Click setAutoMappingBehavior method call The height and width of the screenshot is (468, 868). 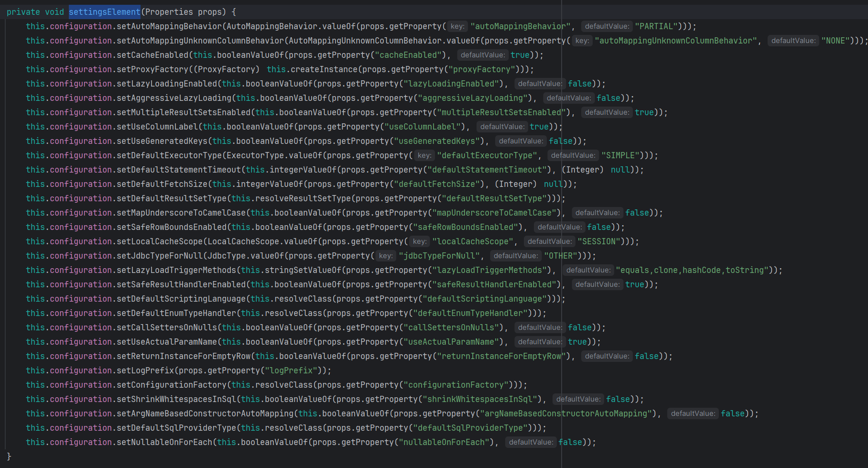click(x=169, y=26)
